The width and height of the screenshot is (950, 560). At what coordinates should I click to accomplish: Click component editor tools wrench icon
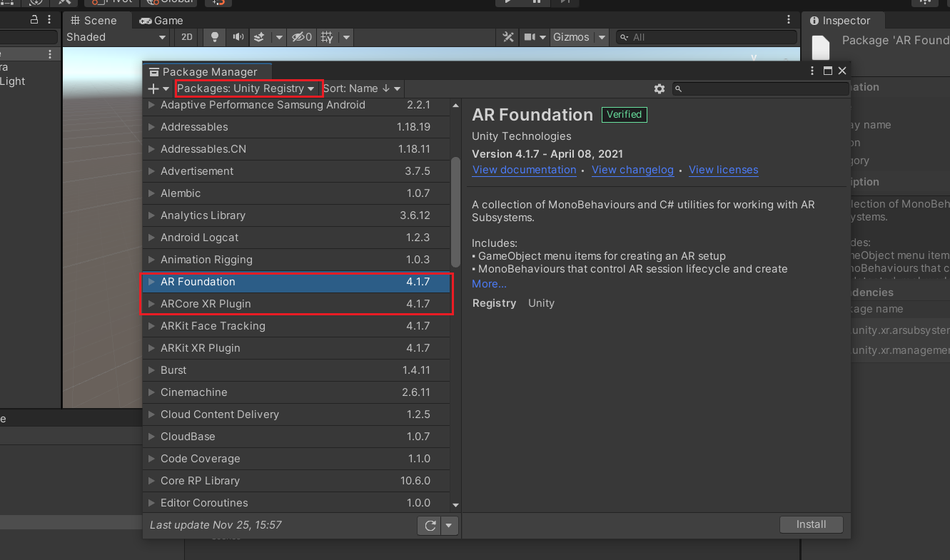(508, 37)
